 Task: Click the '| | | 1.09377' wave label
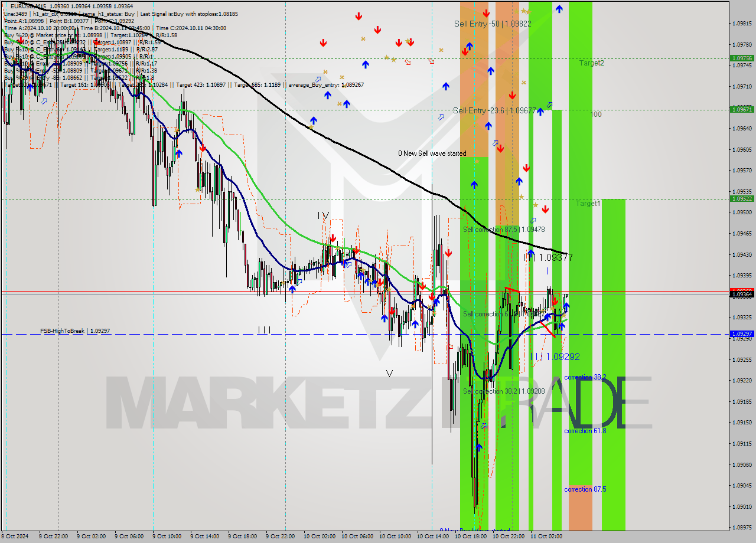pos(548,258)
